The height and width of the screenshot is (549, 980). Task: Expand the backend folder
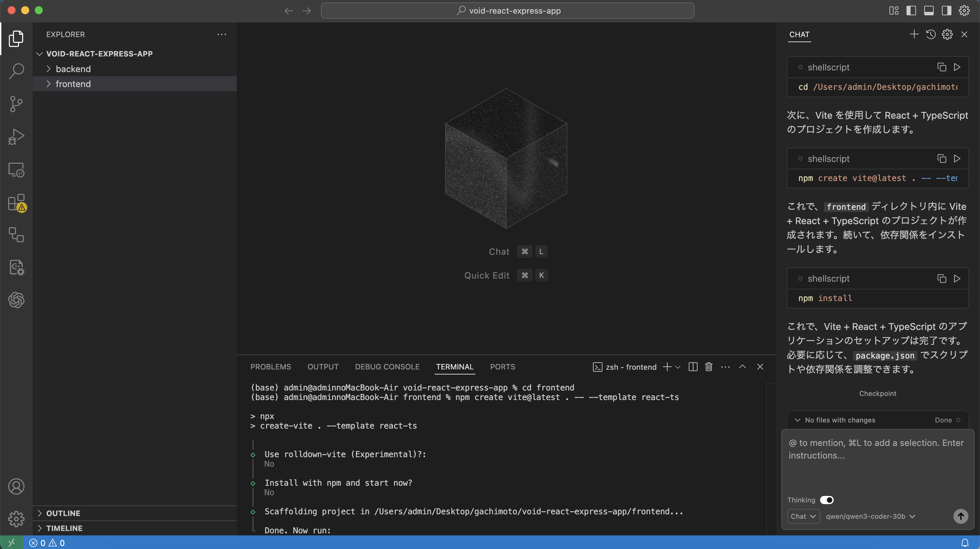click(73, 69)
